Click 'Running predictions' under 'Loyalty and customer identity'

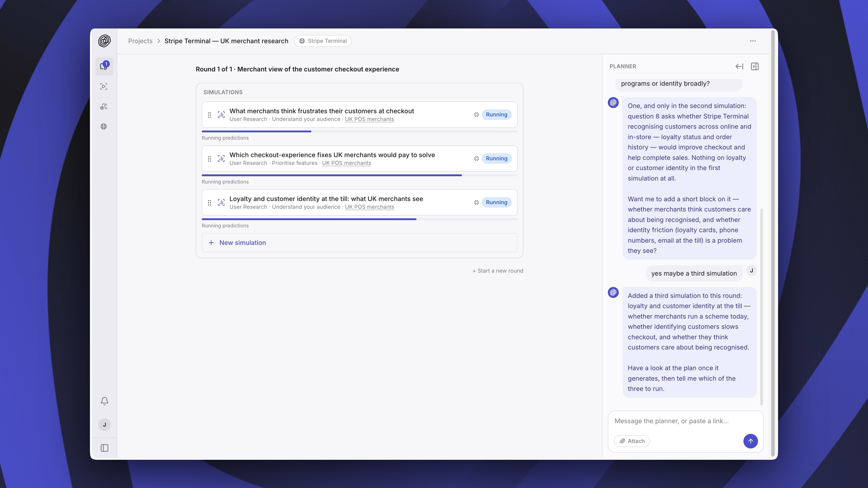pyautogui.click(x=225, y=226)
